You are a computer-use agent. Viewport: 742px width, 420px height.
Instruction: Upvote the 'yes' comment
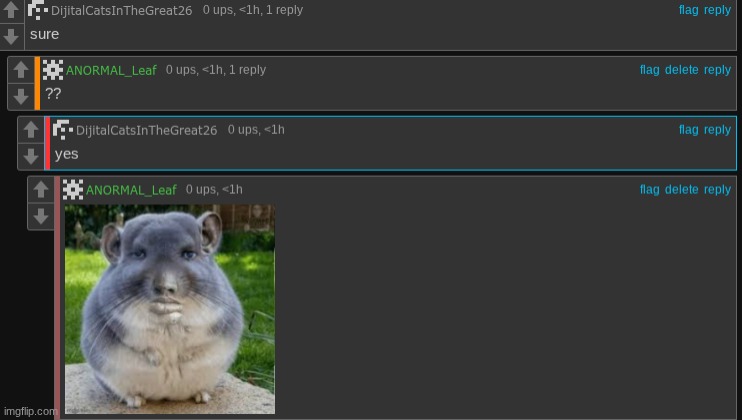click(x=31, y=130)
